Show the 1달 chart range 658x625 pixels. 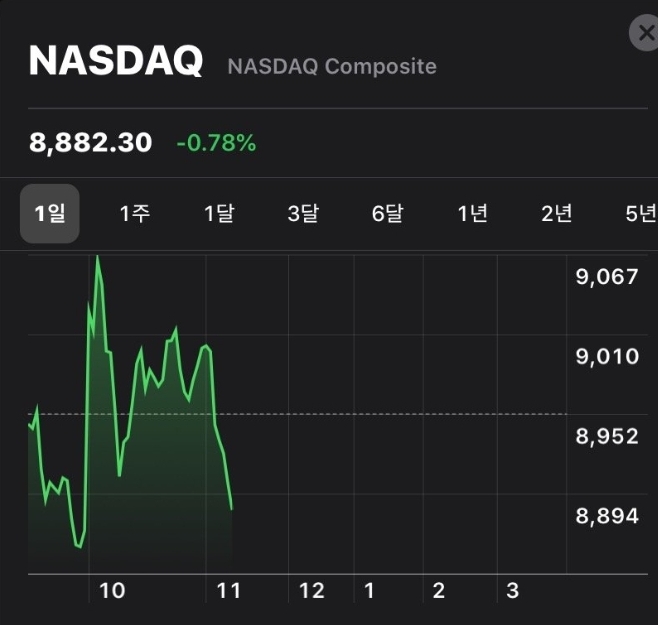coord(218,213)
